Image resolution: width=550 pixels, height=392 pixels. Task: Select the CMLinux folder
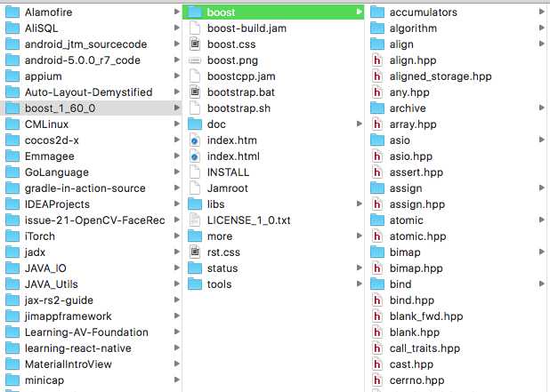click(x=91, y=124)
